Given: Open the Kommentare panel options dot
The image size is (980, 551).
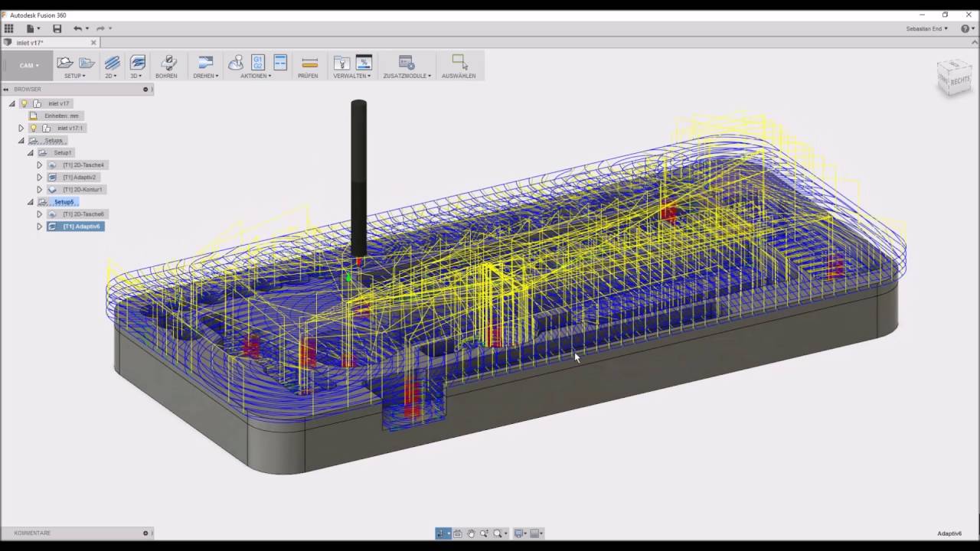Looking at the screenshot, I should point(145,533).
